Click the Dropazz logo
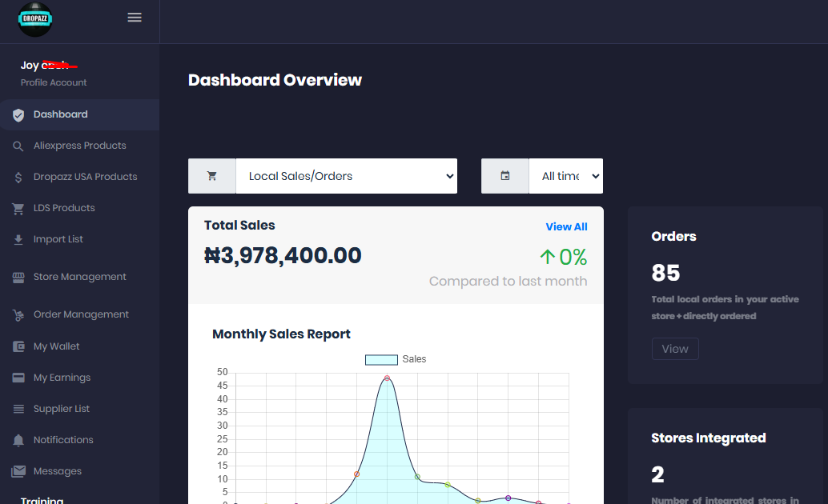Viewport: 828px width, 504px height. pos(34,18)
